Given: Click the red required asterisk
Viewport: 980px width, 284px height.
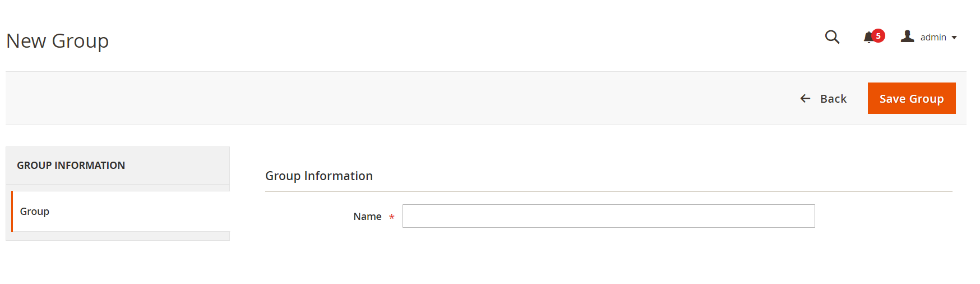Looking at the screenshot, I should point(392,217).
